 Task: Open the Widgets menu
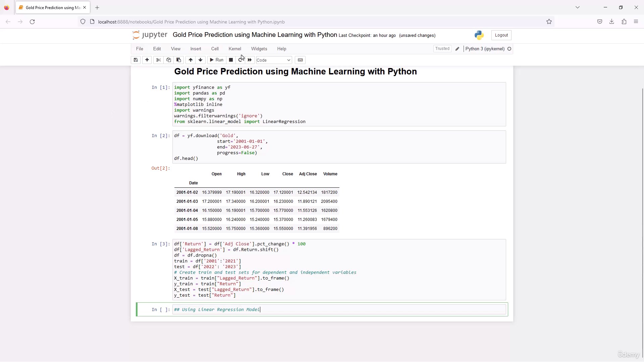(259, 49)
